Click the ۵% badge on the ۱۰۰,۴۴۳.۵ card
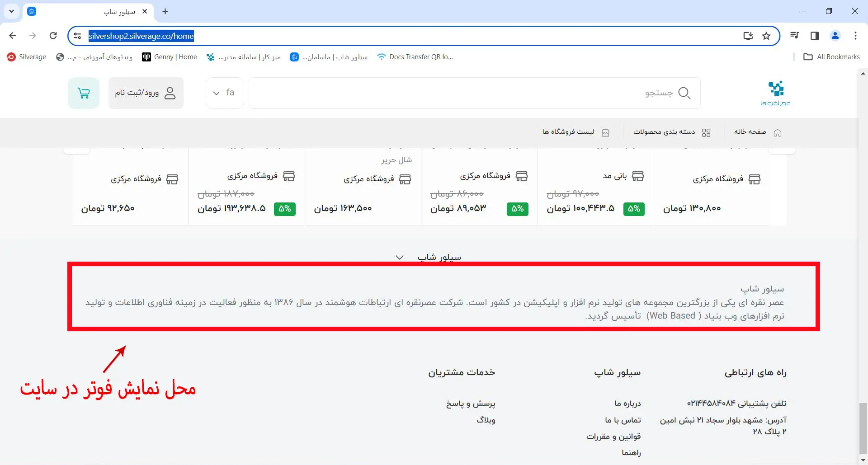 (634, 209)
